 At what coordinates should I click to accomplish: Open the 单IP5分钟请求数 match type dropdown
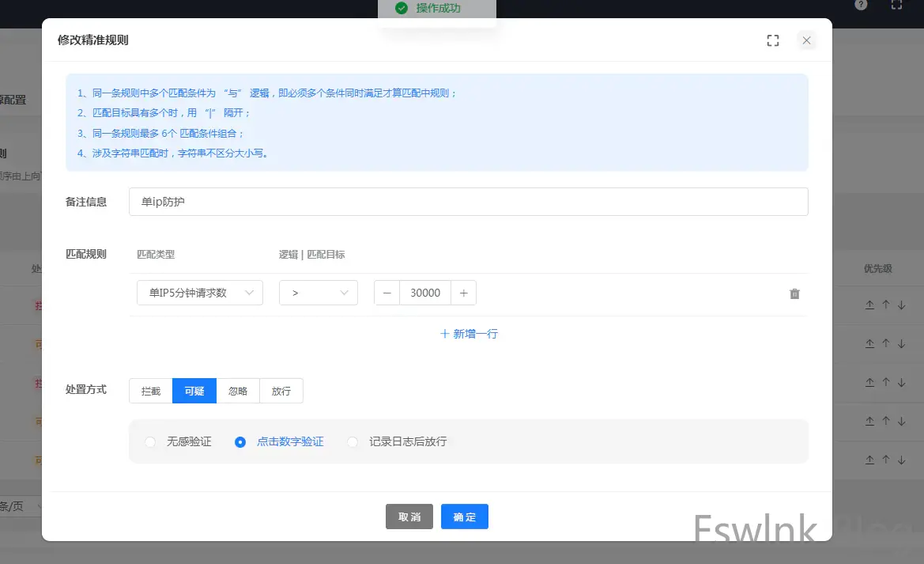coord(200,293)
